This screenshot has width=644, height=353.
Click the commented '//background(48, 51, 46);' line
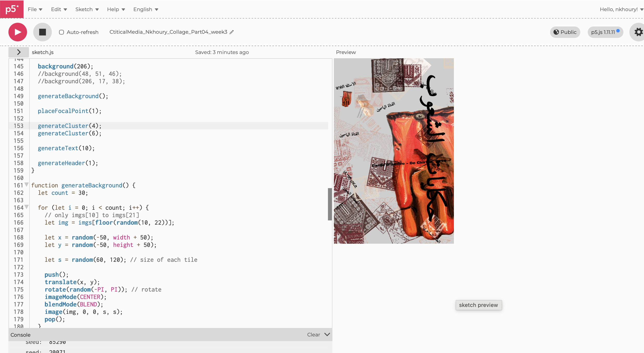point(80,74)
